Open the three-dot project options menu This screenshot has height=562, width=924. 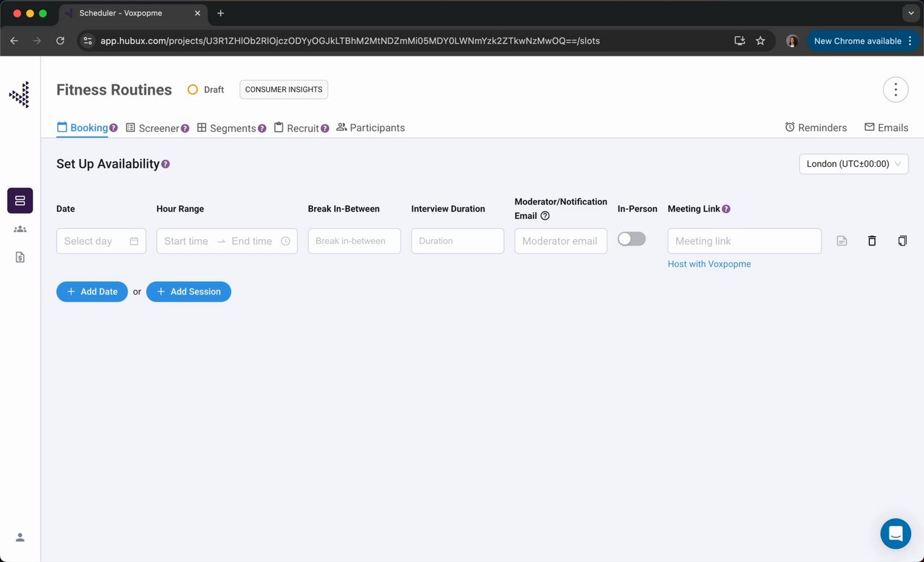point(895,90)
